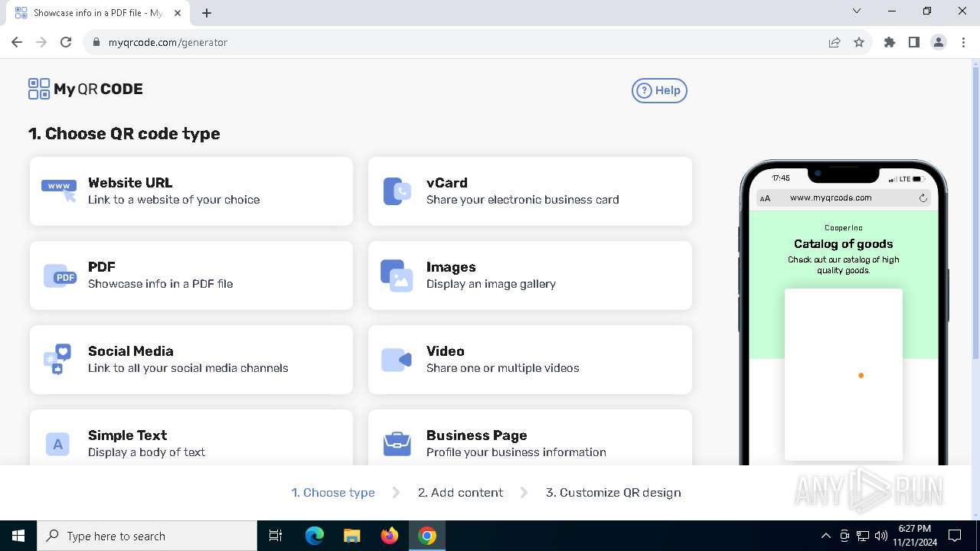Pick the PDF title text
The height and width of the screenshot is (551, 980).
pos(102,267)
